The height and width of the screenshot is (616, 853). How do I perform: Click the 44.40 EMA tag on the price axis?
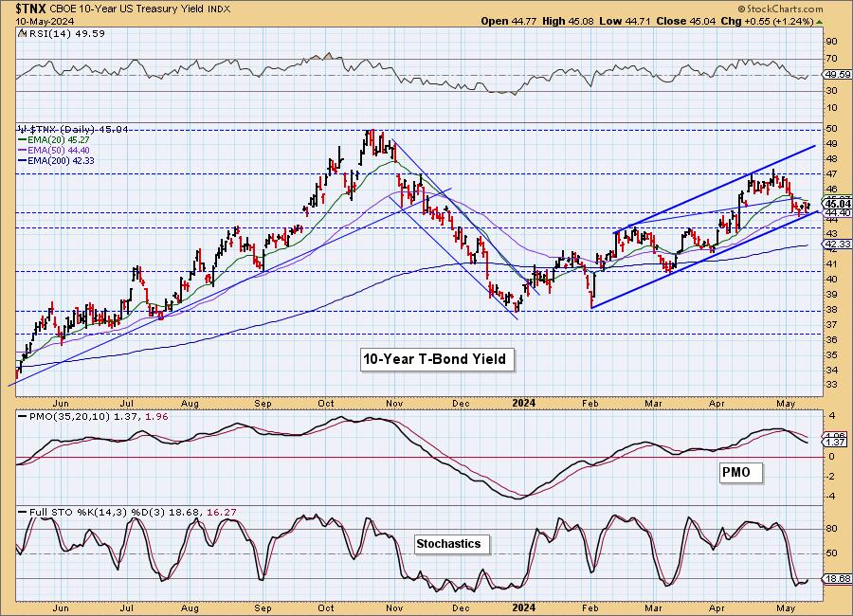(x=839, y=213)
